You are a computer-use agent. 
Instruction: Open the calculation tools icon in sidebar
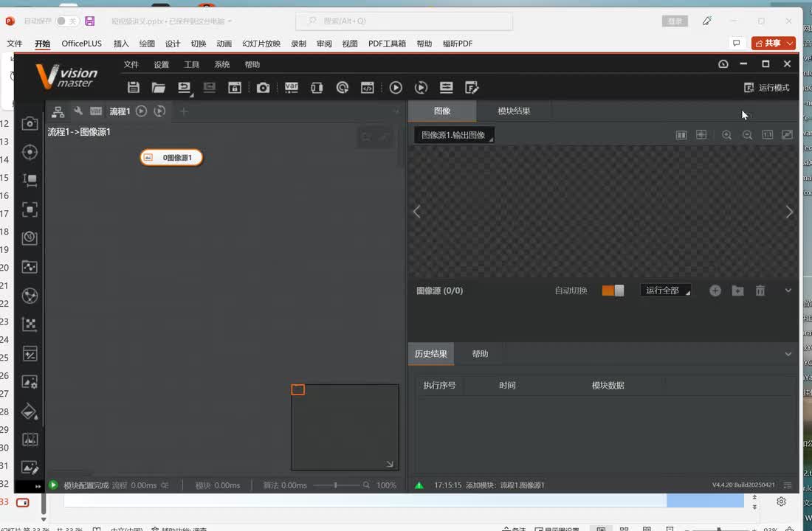tap(30, 354)
